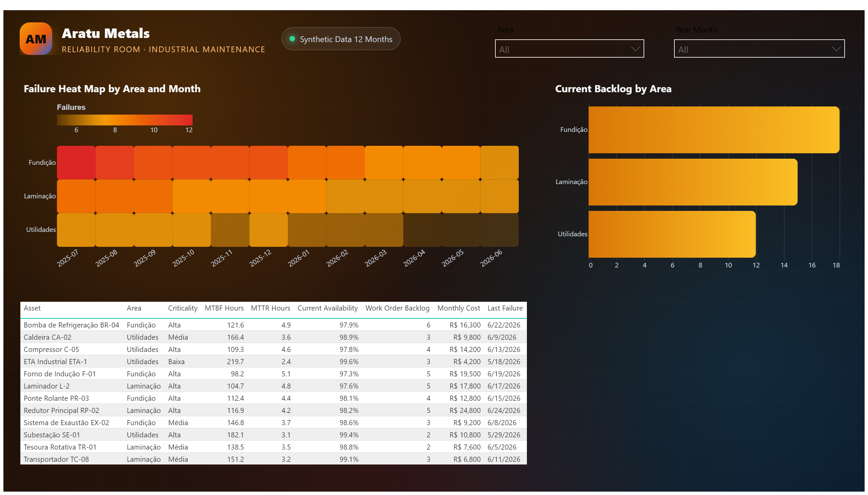
Task: Click the Year Month dropdown chevron arrow
Action: click(836, 49)
